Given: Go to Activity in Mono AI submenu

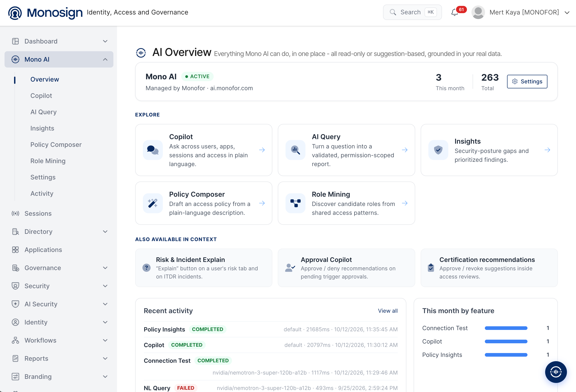Looking at the screenshot, I should [x=42, y=194].
